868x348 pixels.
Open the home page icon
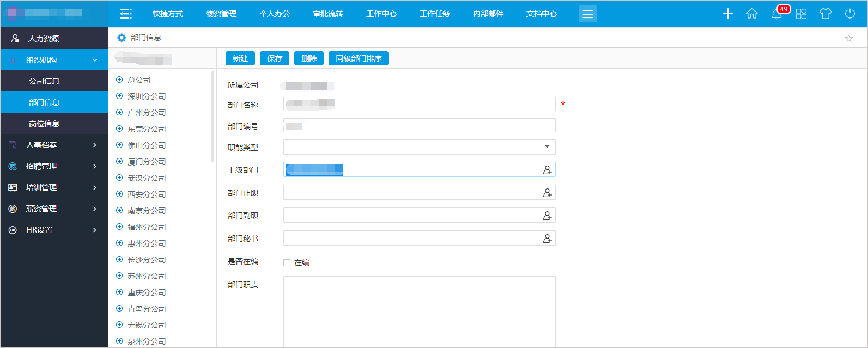pyautogui.click(x=752, y=14)
